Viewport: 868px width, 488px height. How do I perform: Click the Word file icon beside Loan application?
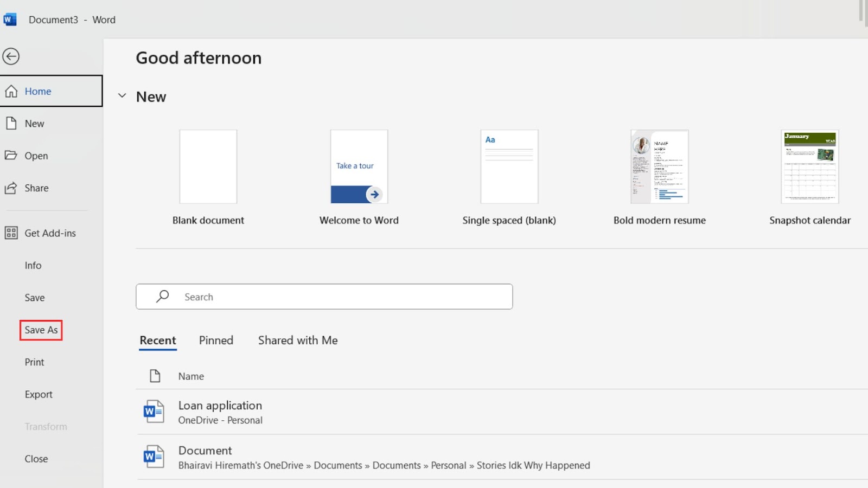pos(154,412)
